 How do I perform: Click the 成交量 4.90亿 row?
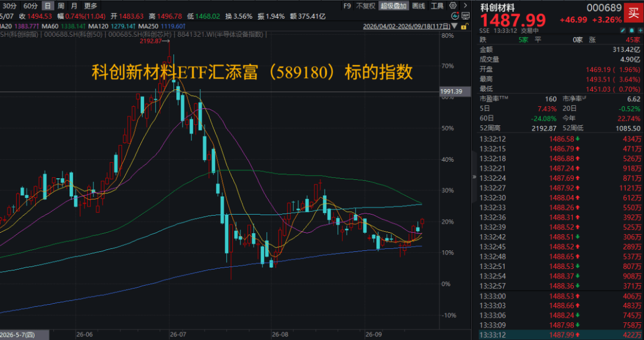(x=560, y=59)
